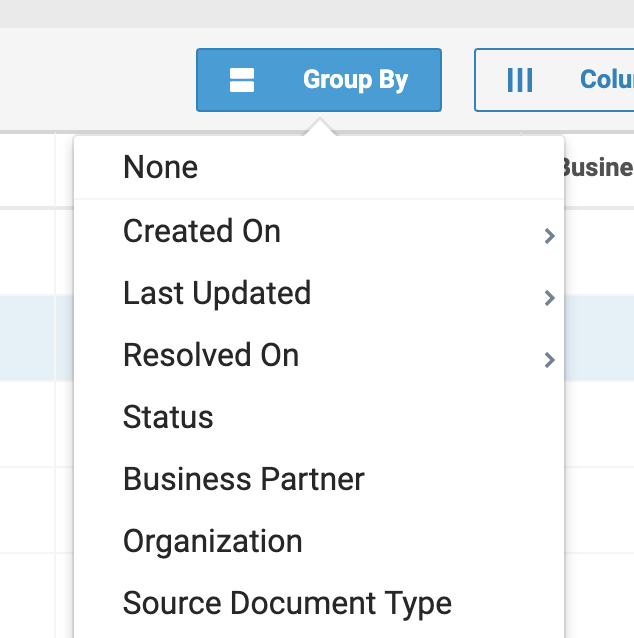Click the Columns bars icon
The height and width of the screenshot is (638, 634).
pos(520,80)
